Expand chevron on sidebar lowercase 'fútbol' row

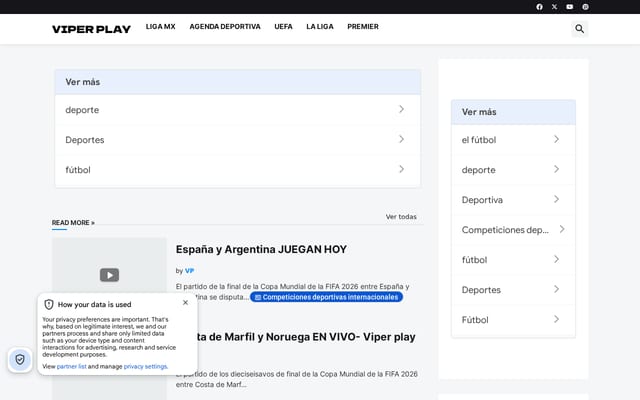[x=556, y=259]
